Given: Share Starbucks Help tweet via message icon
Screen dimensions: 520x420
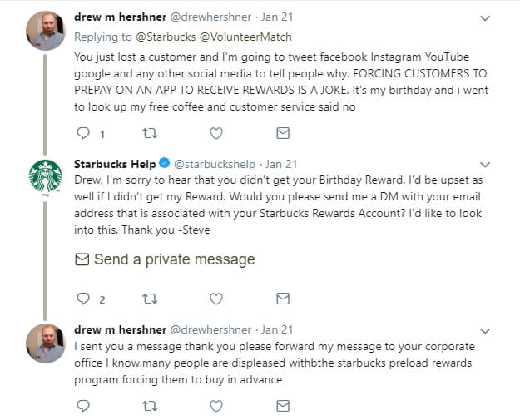Looking at the screenshot, I should click(x=283, y=299).
